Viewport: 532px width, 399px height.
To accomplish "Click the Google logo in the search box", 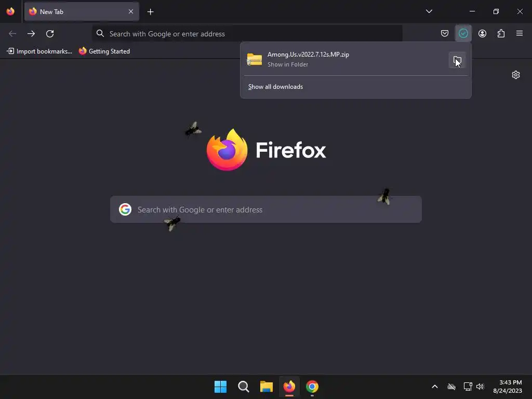I will [x=125, y=209].
